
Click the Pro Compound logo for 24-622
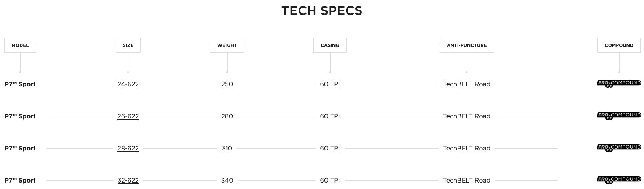click(619, 84)
